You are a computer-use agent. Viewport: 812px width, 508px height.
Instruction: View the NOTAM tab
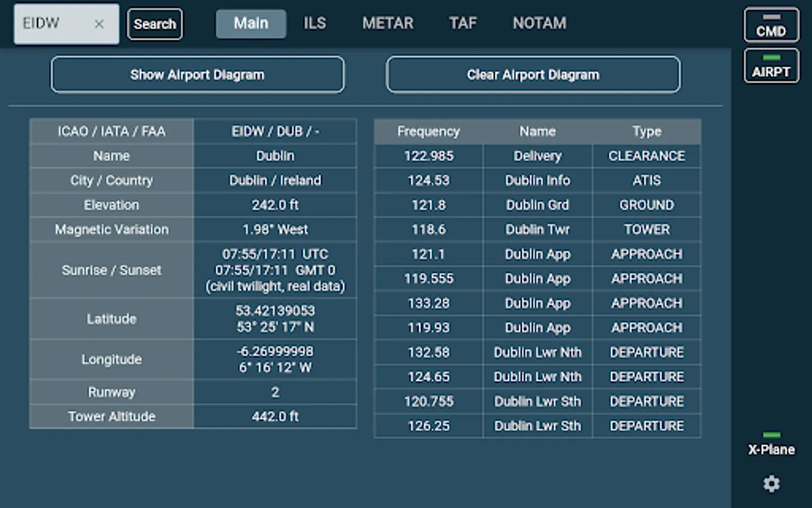[539, 23]
